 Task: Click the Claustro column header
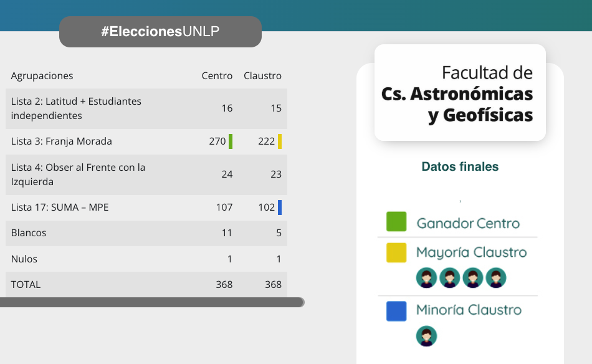coord(262,76)
